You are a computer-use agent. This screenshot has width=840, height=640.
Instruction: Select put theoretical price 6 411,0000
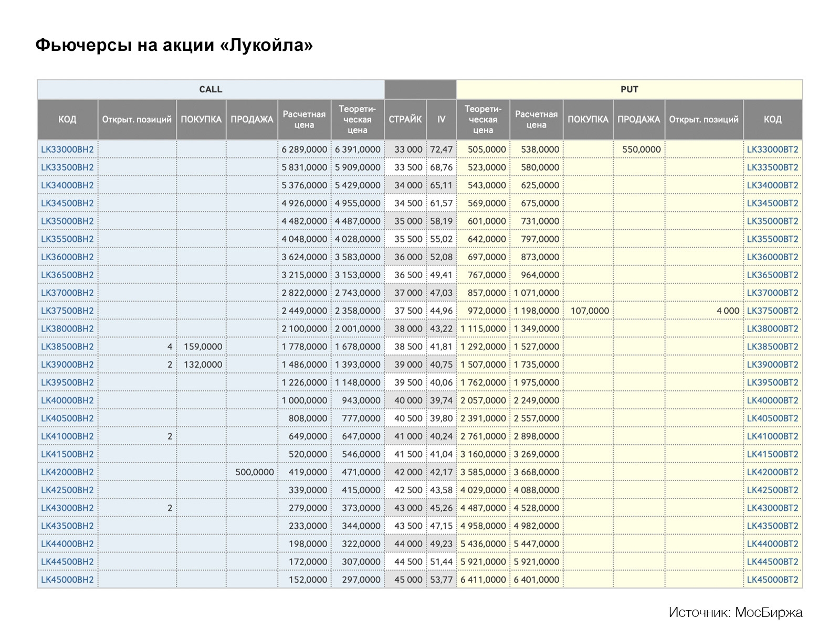click(484, 579)
